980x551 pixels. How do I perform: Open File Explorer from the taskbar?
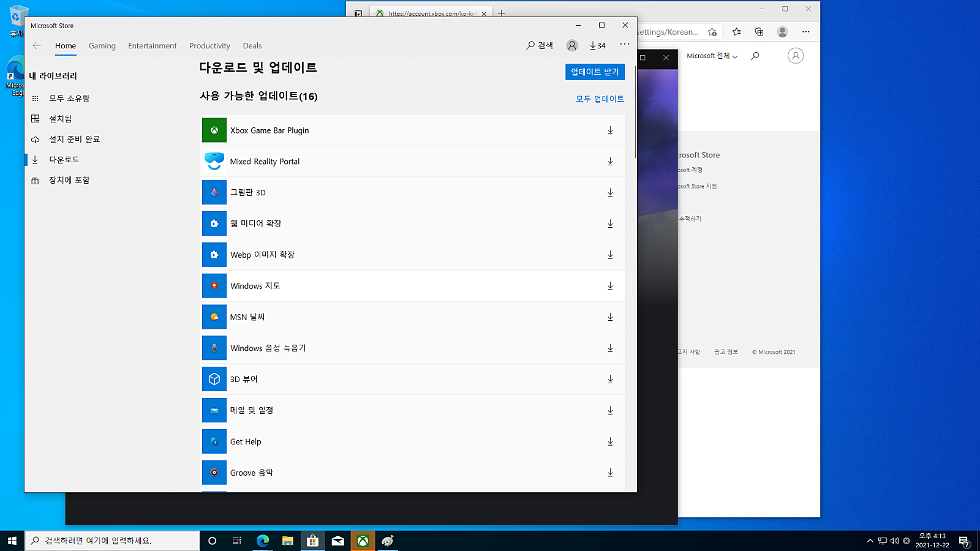[287, 541]
